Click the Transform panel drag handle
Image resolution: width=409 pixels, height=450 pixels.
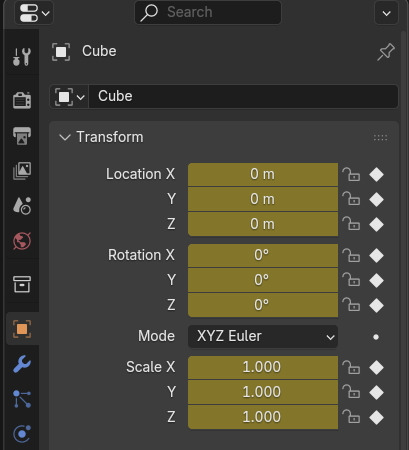(x=380, y=138)
